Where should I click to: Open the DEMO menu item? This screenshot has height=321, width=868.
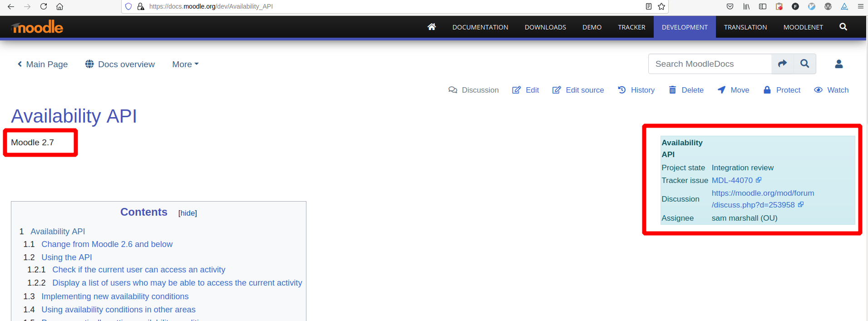[592, 27]
